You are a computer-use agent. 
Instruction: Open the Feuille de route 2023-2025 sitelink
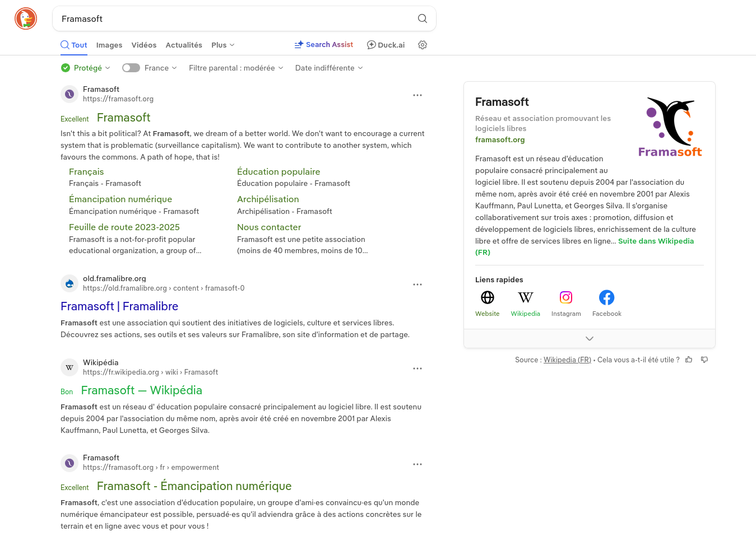[124, 227]
